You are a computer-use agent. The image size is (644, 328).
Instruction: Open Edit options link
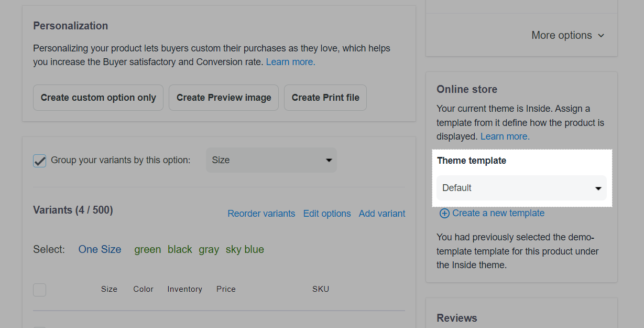[327, 214]
